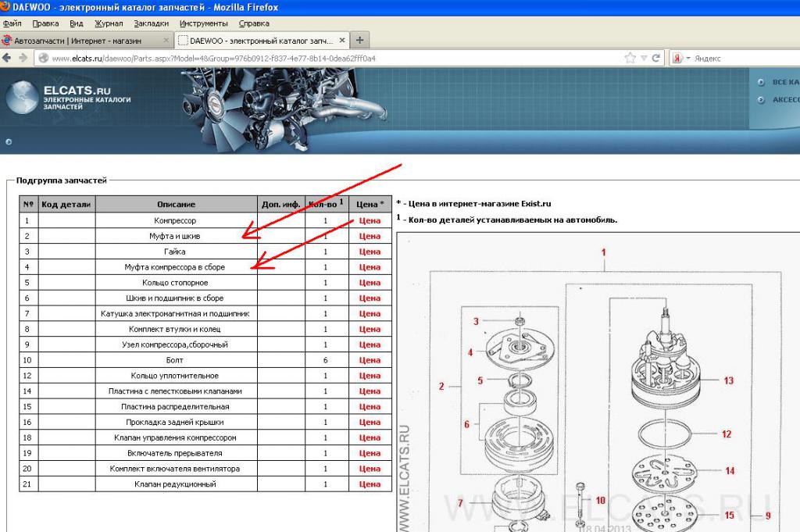Screen dimensions: 800x532
Task: Click the Firefox icon in the title bar
Action: tap(5, 6)
